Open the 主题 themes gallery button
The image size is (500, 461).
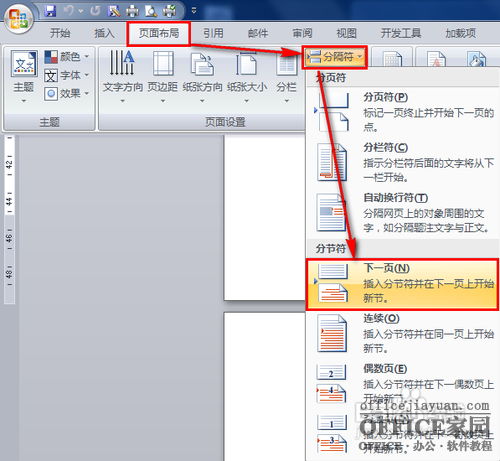tap(24, 77)
